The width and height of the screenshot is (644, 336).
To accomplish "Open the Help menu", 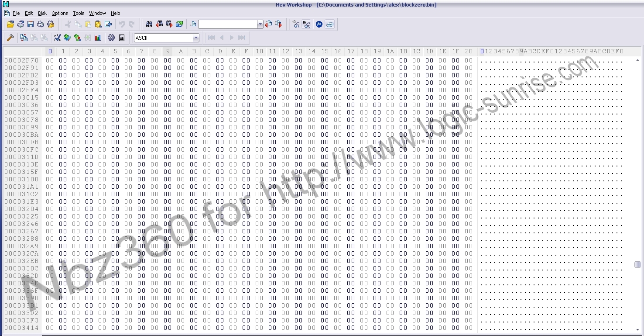I will point(116,13).
